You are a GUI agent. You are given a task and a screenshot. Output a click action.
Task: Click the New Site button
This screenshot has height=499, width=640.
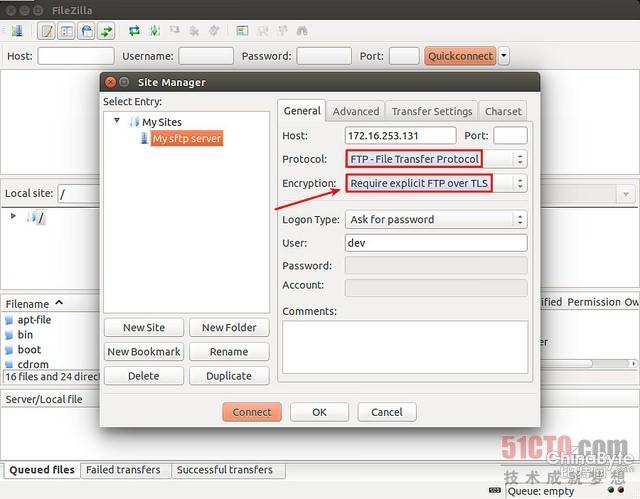[x=144, y=328]
